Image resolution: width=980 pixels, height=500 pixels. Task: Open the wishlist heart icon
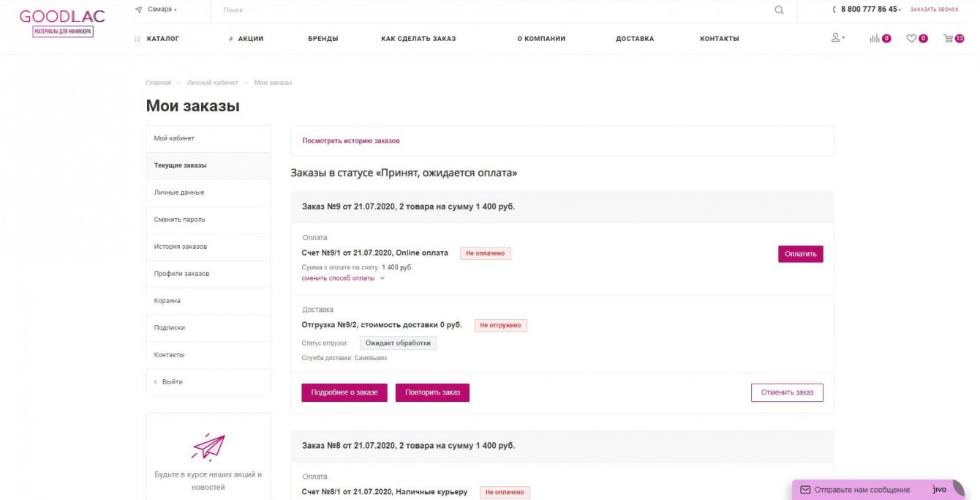tap(911, 39)
